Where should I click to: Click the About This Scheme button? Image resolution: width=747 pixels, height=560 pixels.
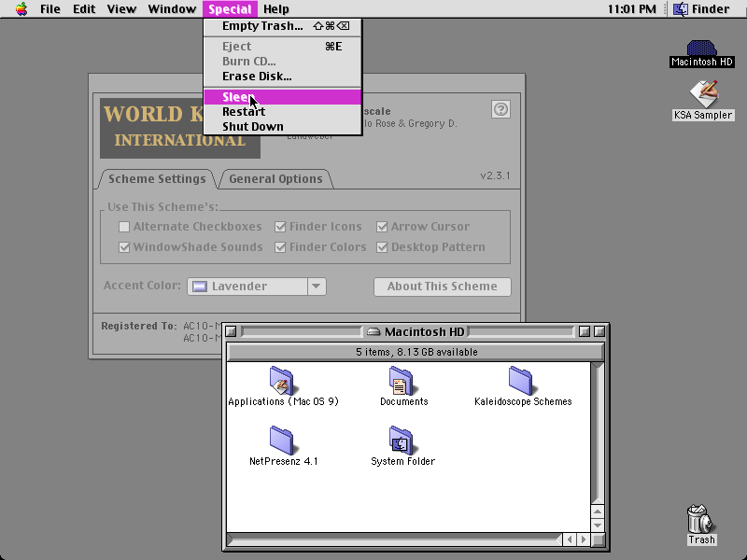pyautogui.click(x=442, y=287)
